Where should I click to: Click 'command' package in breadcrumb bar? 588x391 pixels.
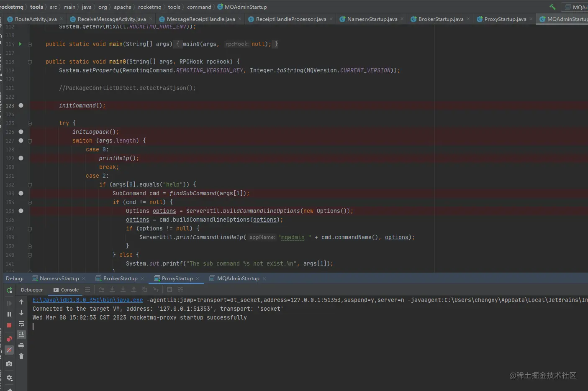pyautogui.click(x=199, y=7)
